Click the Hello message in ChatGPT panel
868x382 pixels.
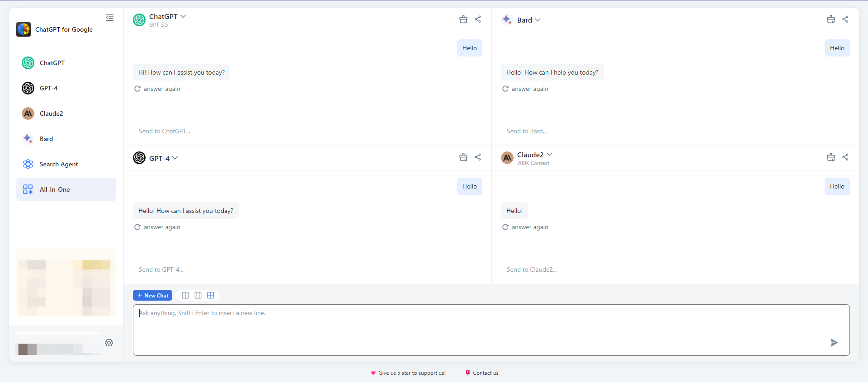click(470, 48)
